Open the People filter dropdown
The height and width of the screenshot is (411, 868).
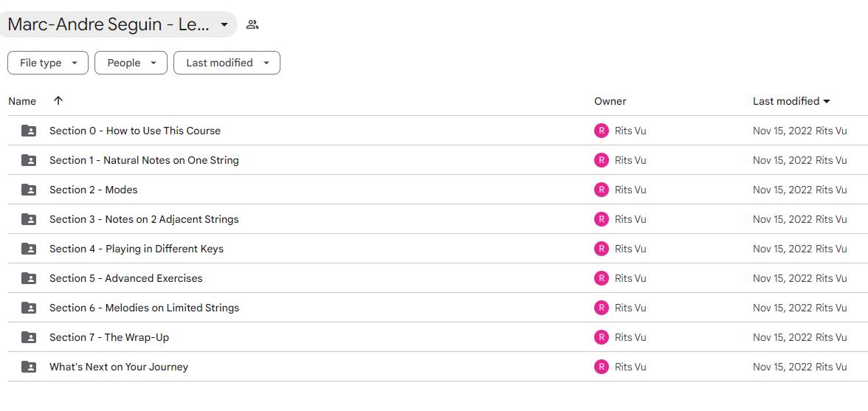pos(131,63)
